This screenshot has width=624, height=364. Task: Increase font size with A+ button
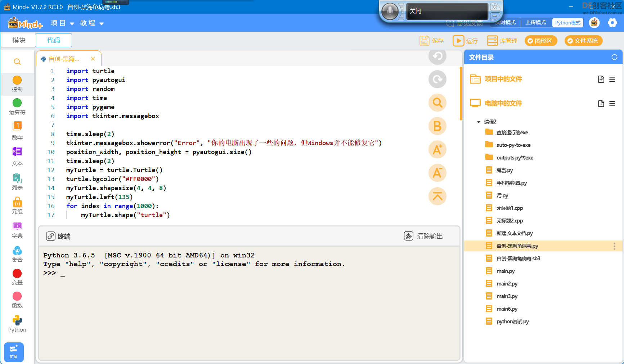click(x=437, y=149)
